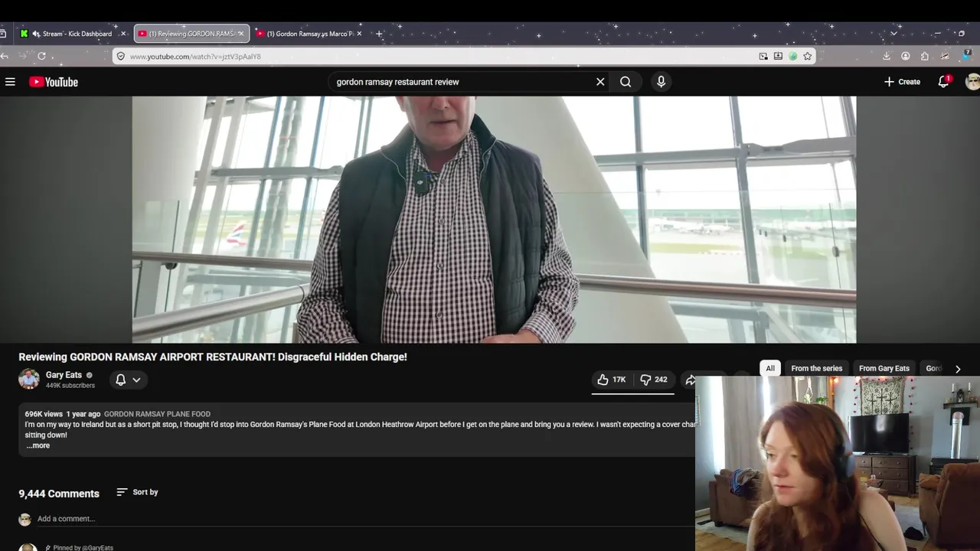The image size is (980, 551).
Task: Open subscription notification bell dropdown
Action: [x=128, y=380]
